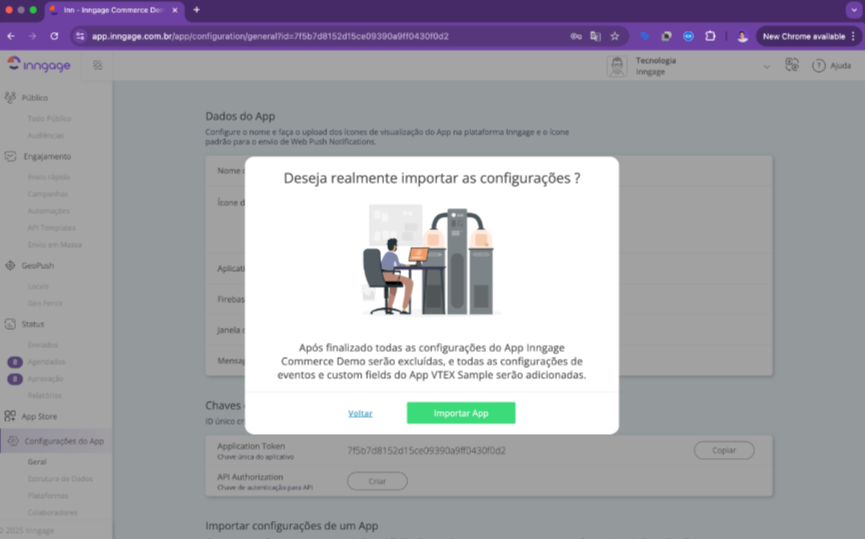Select Geral settings item

[37, 462]
